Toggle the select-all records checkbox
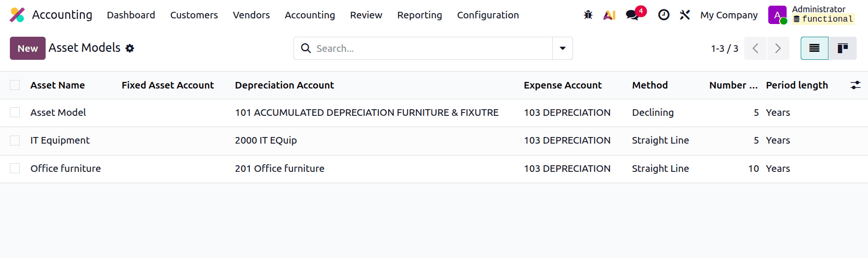Image resolution: width=868 pixels, height=258 pixels. click(x=15, y=85)
